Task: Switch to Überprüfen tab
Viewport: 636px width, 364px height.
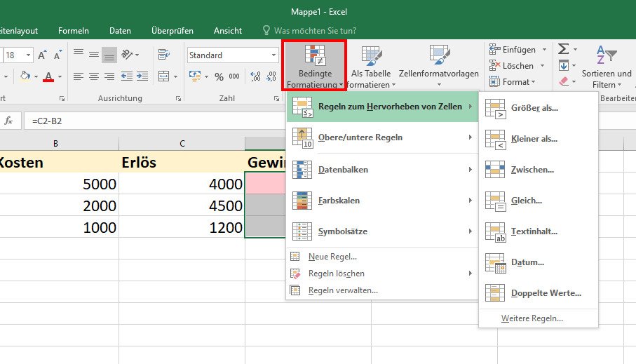Action: pos(172,30)
